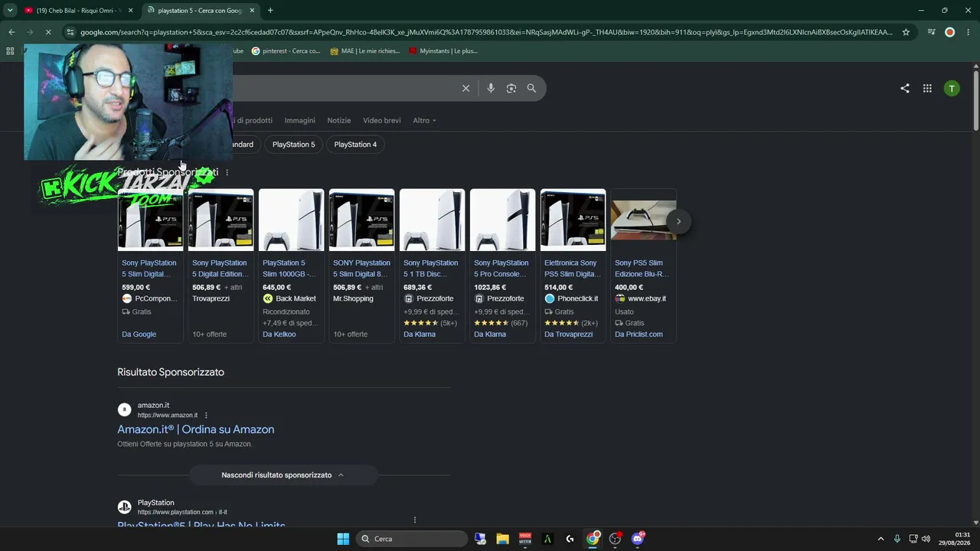Close the Cheb Bilal YouTube tab
Image resolution: width=980 pixels, height=551 pixels.
pos(130,11)
